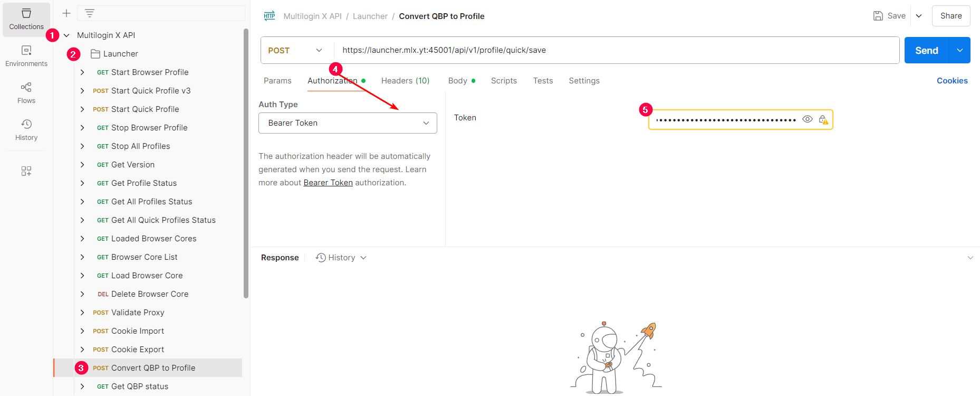Collapse the Multilogin X API collection
The image size is (980, 396).
click(66, 35)
